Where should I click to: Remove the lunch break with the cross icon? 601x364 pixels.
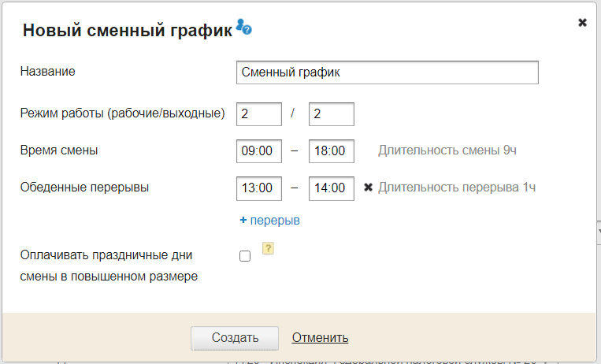pos(368,188)
